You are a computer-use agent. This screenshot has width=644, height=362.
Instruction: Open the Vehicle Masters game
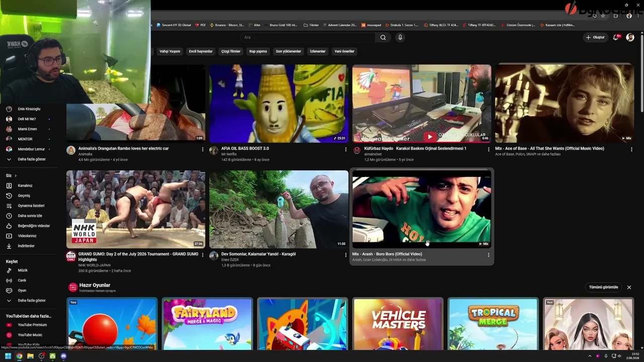click(398, 324)
